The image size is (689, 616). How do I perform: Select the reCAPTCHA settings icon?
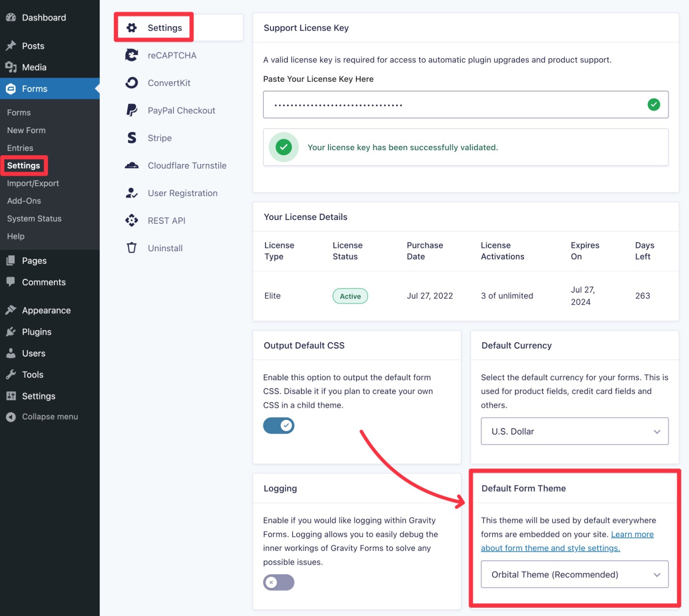point(131,55)
